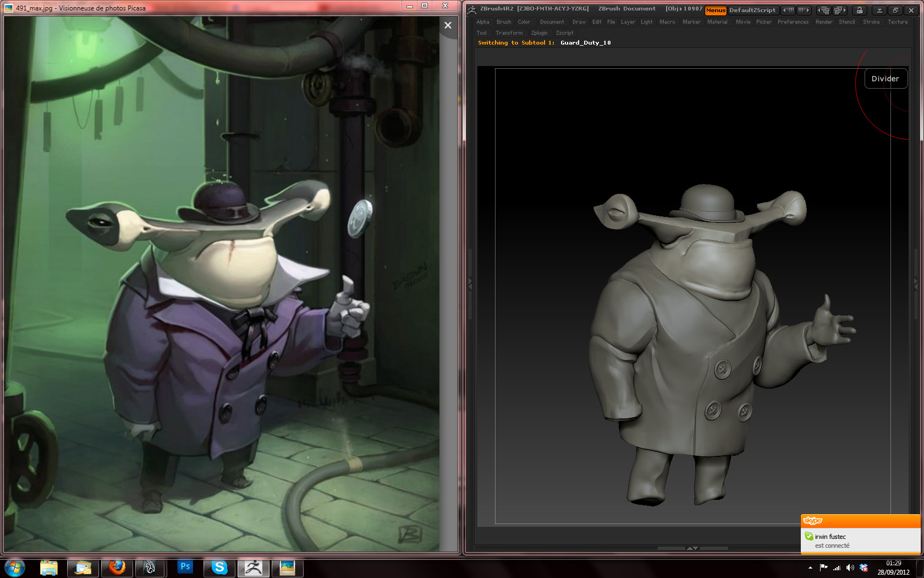
Task: Open the Brush palette menu
Action: pyautogui.click(x=504, y=22)
